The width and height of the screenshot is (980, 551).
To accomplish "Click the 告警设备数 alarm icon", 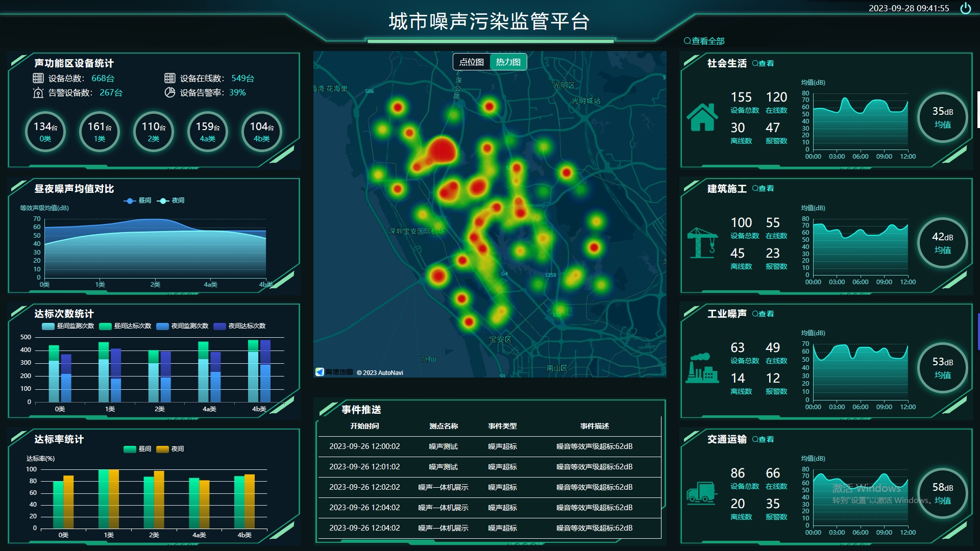I will point(38,92).
